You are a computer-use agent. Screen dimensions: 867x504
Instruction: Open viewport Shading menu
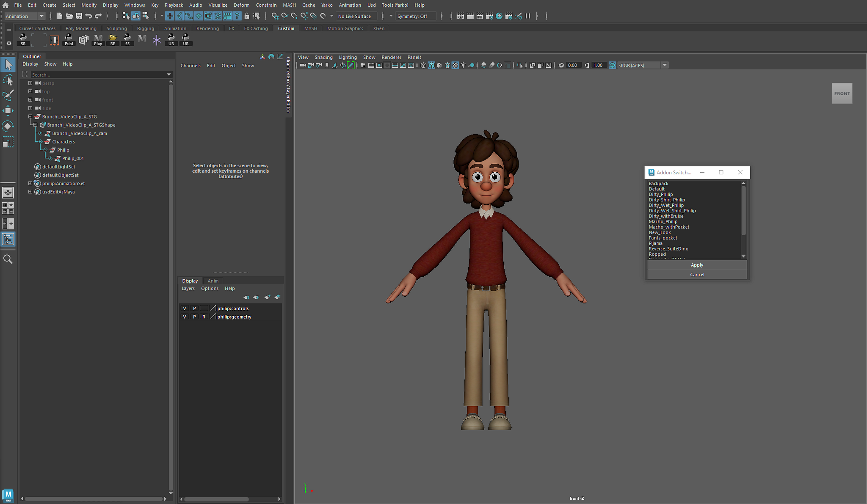(323, 57)
